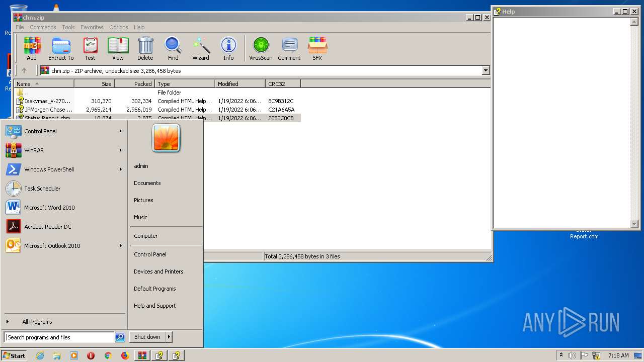Select the JPMorgan Chase file row
Screen dimensions: 644x362
[x=157, y=110]
